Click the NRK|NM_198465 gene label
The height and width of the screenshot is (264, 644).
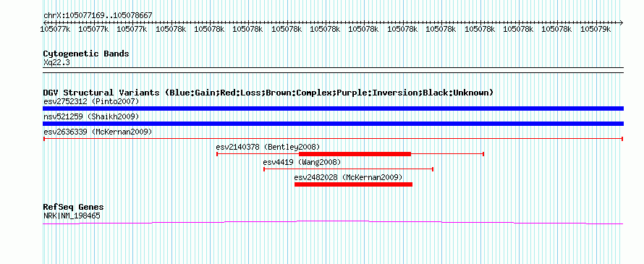[72, 216]
